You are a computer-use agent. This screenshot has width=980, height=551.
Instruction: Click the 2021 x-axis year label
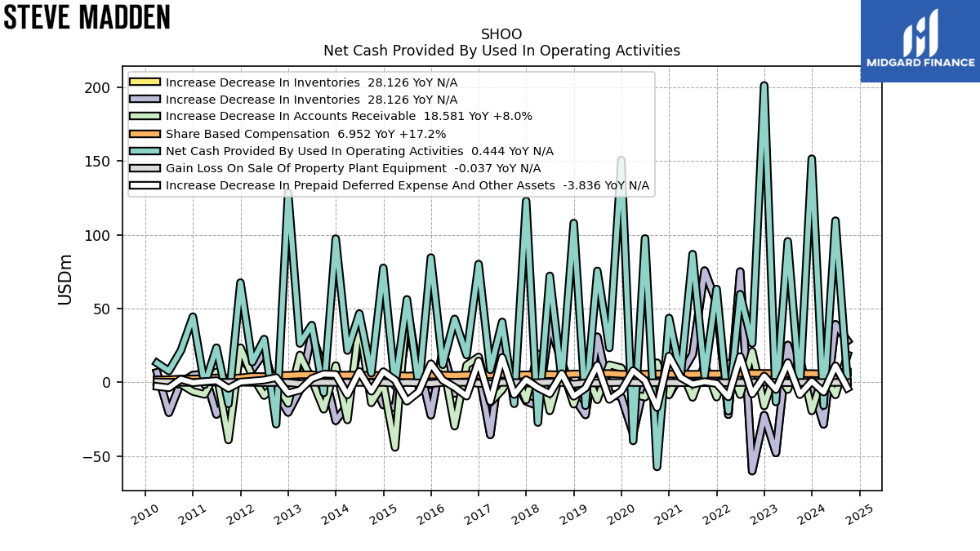(x=667, y=513)
